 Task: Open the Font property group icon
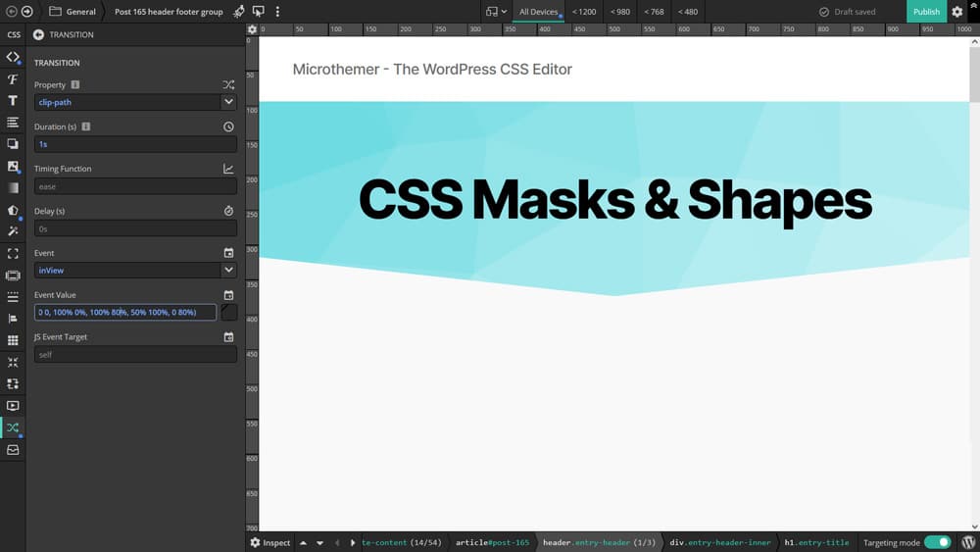pos(13,78)
